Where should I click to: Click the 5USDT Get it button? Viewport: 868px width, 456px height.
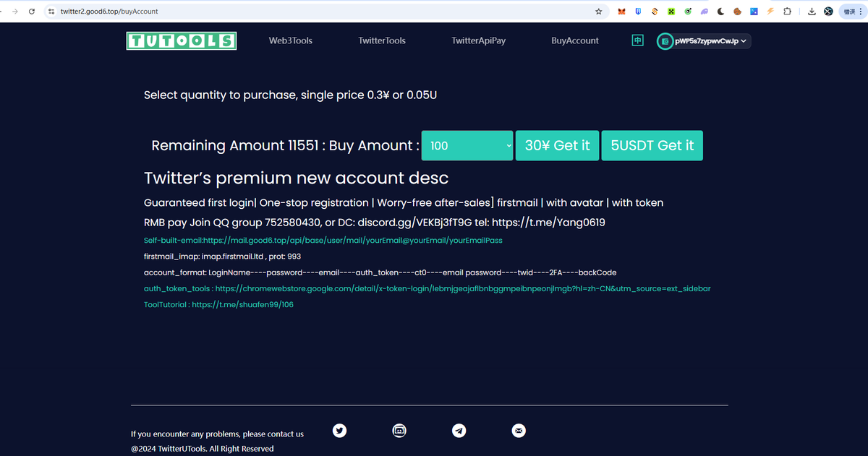(652, 145)
